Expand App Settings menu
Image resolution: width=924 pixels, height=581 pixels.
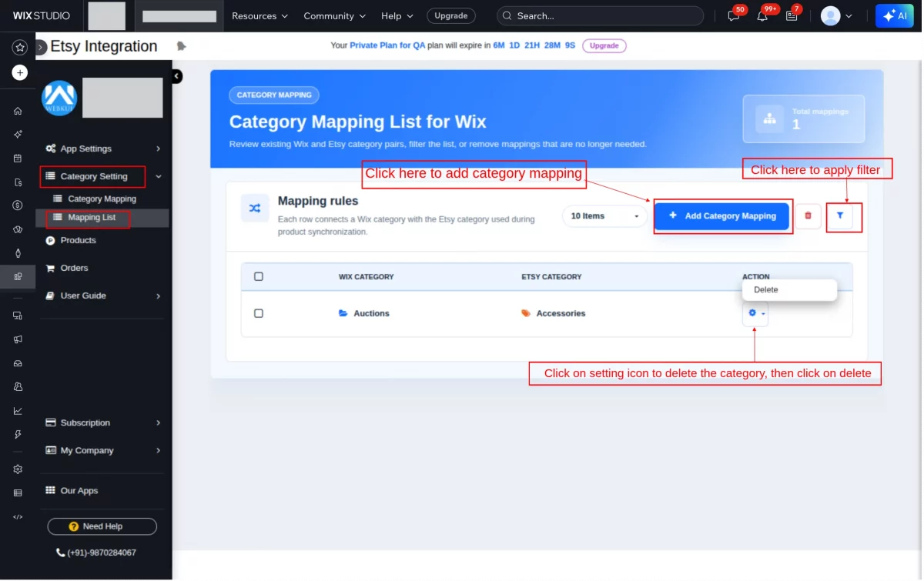pyautogui.click(x=103, y=149)
